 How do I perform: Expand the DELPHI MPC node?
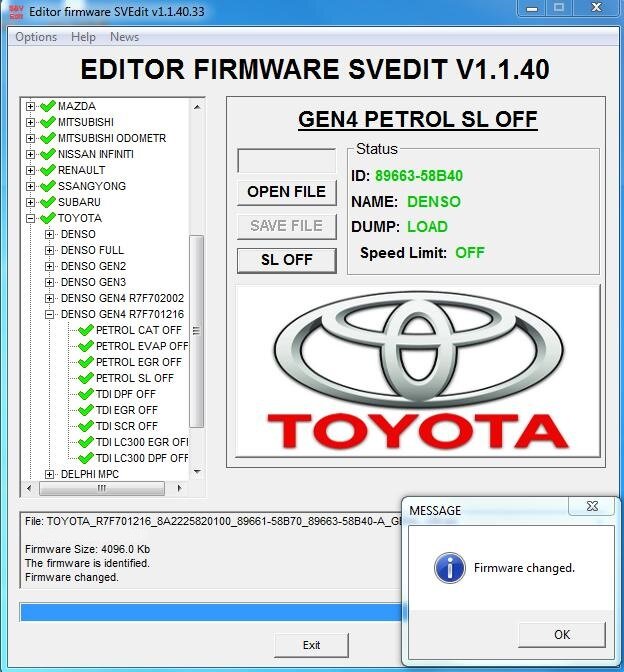49,474
